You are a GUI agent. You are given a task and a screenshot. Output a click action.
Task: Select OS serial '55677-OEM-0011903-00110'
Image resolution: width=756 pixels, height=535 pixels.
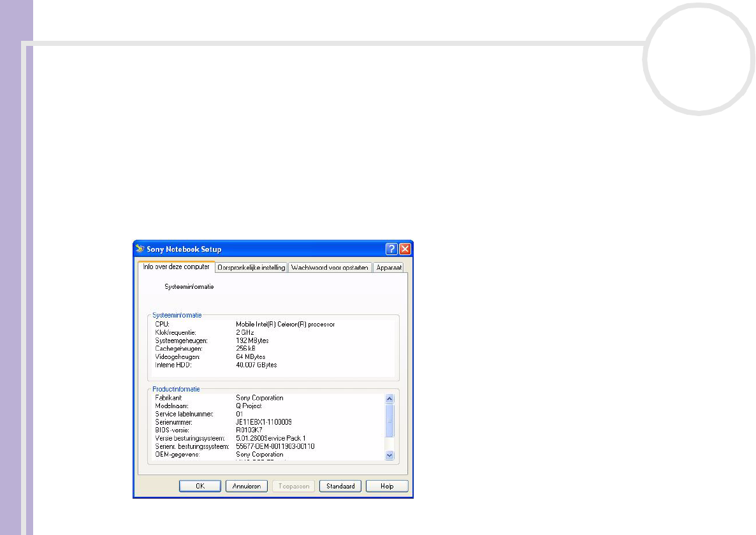[x=275, y=447]
